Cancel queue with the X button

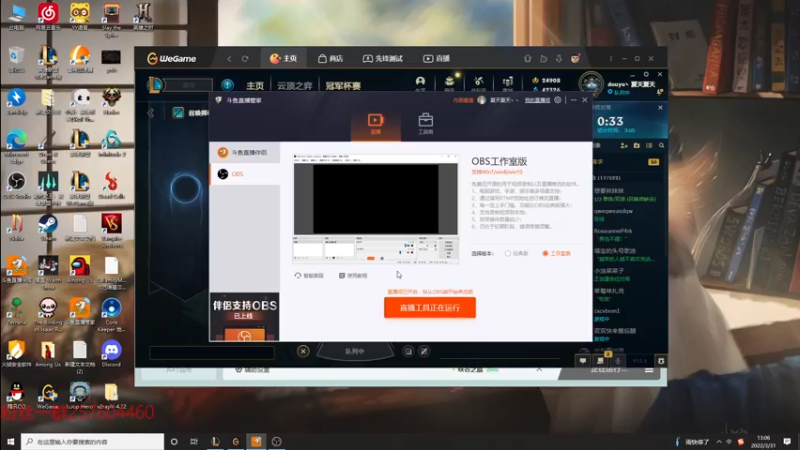(303, 351)
